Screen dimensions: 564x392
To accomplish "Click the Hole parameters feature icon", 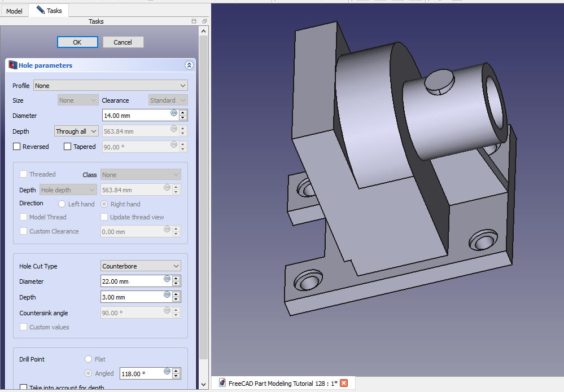I will point(12,65).
